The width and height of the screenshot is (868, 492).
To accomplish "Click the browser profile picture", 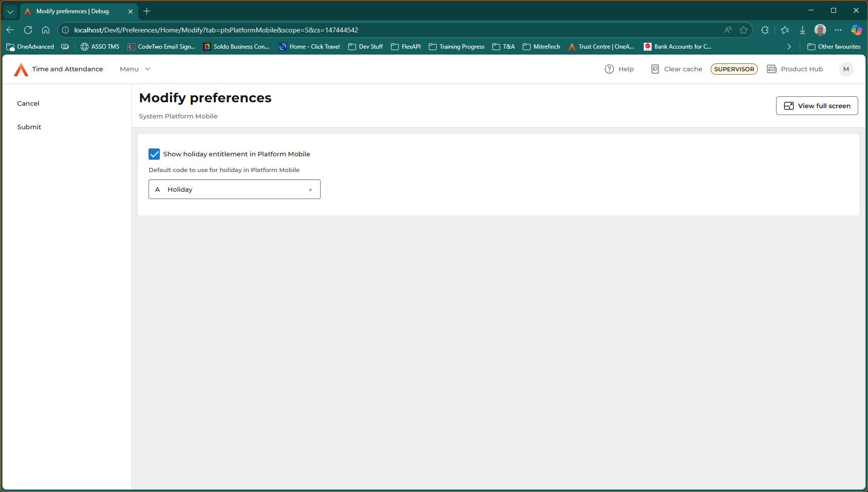I will pyautogui.click(x=820, y=30).
